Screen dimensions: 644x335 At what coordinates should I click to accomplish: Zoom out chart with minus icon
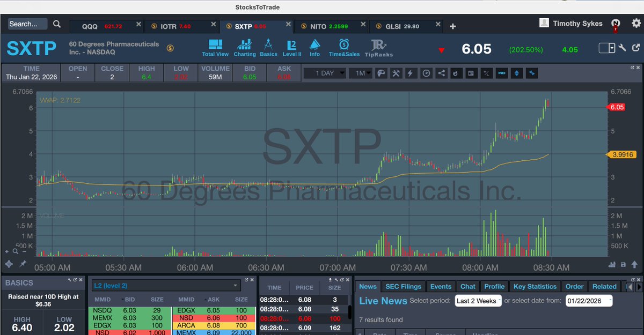(x=24, y=251)
